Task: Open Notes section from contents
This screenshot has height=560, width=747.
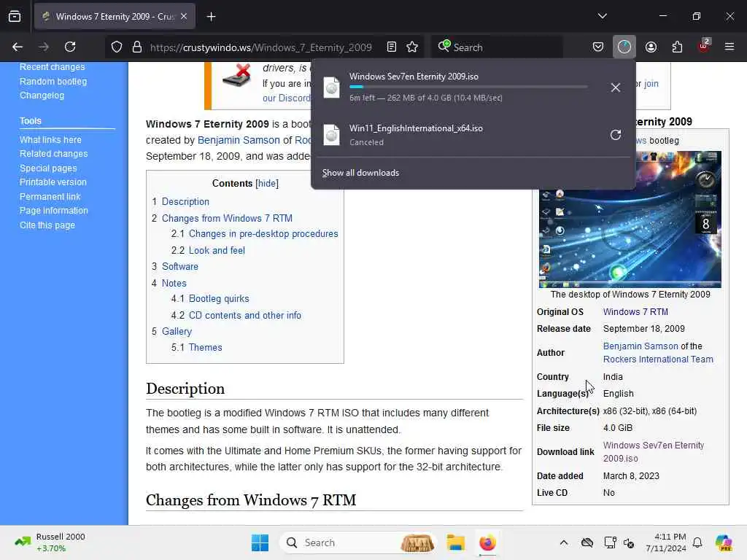Action: pos(174,284)
